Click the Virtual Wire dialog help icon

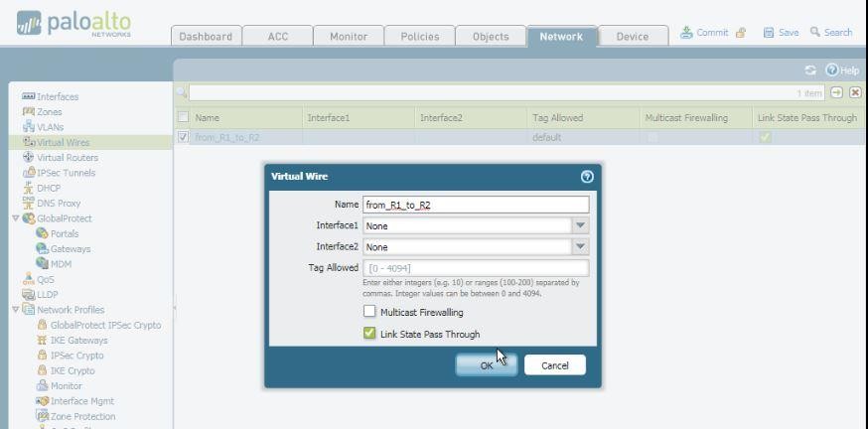(x=587, y=176)
